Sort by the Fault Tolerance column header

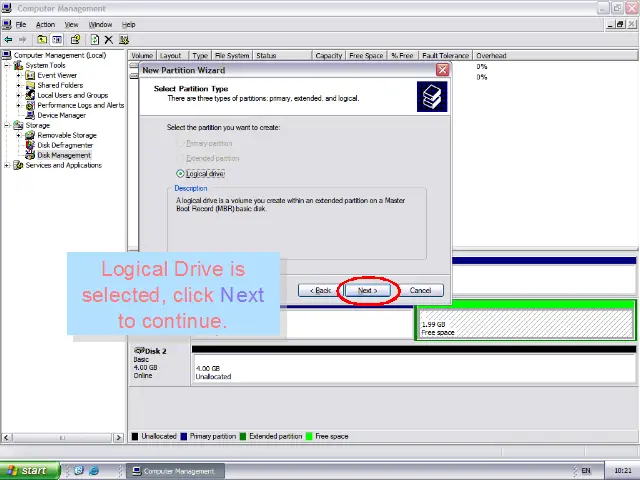445,56
